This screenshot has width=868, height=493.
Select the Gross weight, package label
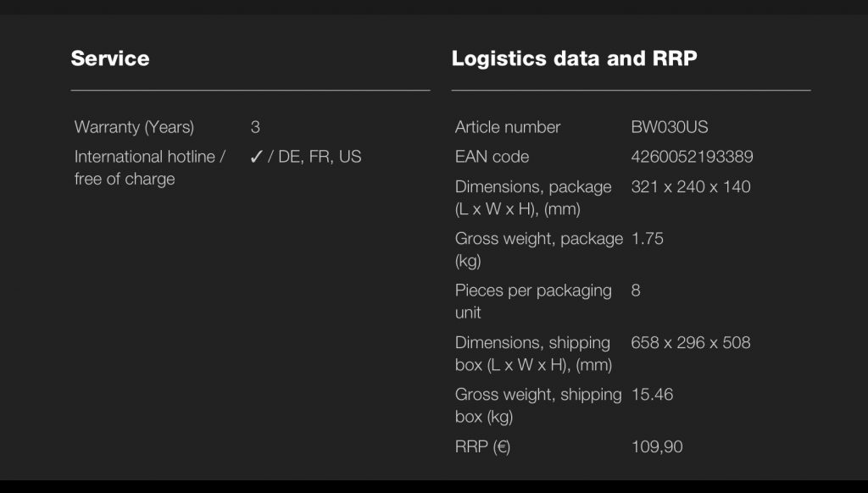[538, 250]
